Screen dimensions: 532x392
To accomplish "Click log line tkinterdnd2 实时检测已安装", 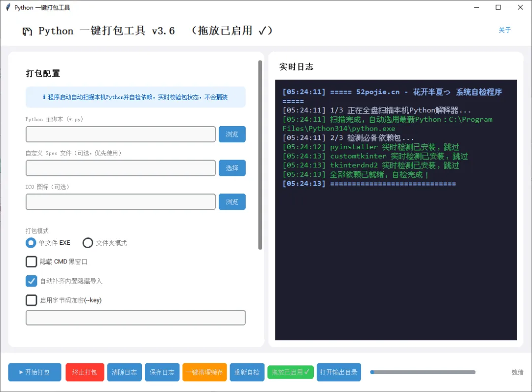I will point(371,165).
